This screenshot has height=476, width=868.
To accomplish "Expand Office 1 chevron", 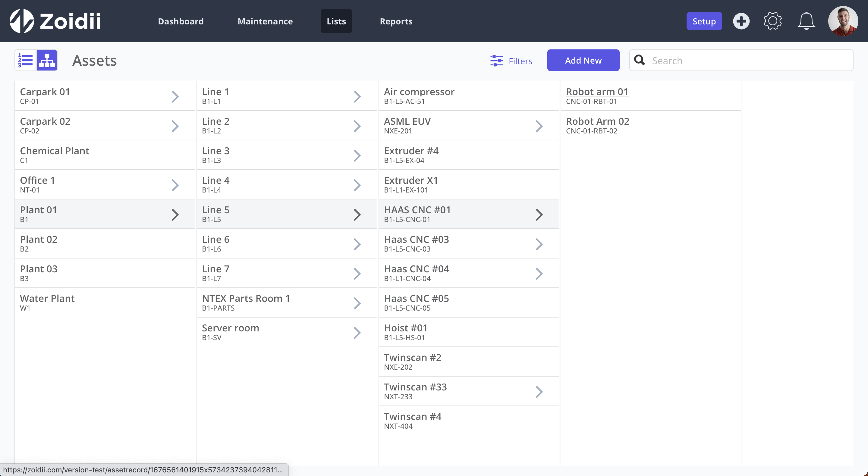I will click(175, 185).
